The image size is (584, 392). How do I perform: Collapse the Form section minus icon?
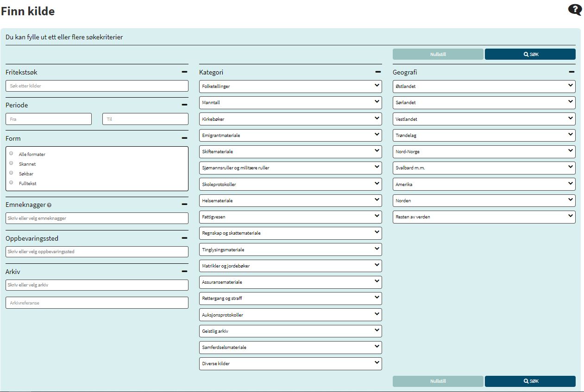coord(184,138)
